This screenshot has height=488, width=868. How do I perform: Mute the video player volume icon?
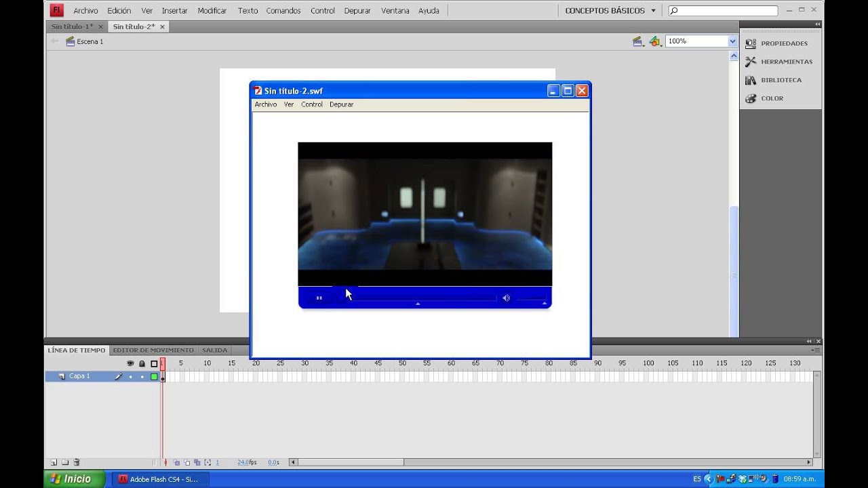pos(506,298)
